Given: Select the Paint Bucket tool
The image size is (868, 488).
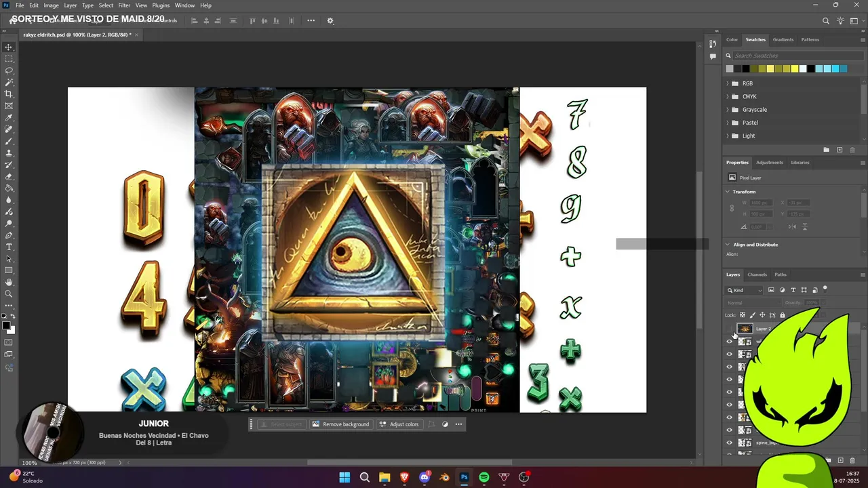Looking at the screenshot, I should (x=9, y=188).
